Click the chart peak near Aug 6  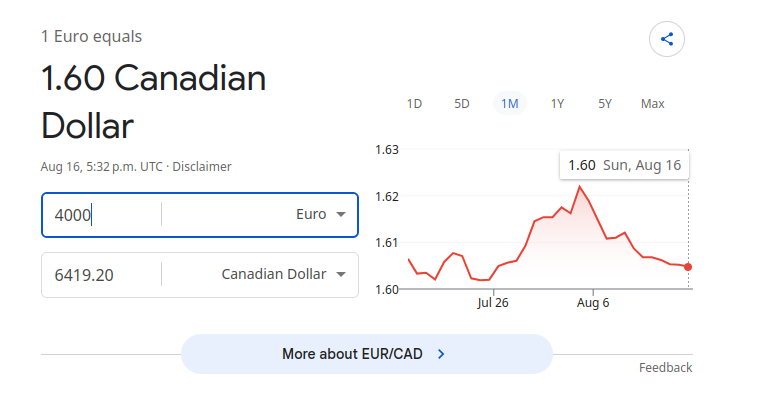[579, 186]
